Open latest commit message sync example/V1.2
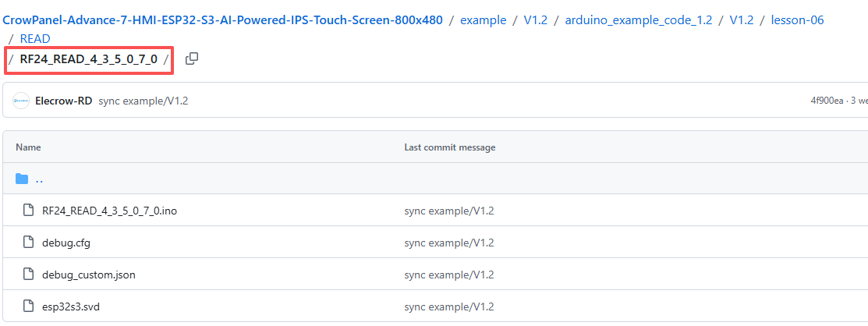This screenshot has height=326, width=868. tap(143, 101)
